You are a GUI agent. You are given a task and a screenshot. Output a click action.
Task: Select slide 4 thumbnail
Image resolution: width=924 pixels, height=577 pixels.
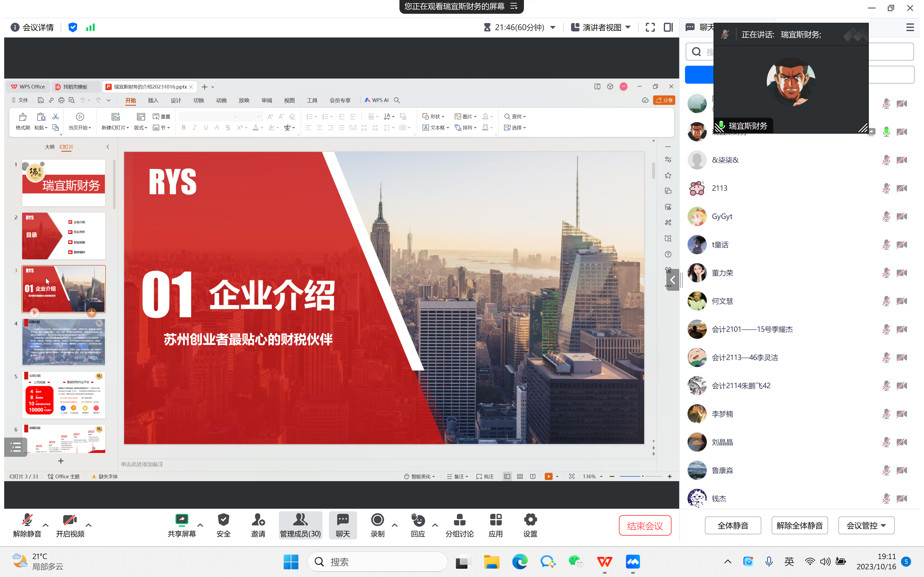[64, 342]
